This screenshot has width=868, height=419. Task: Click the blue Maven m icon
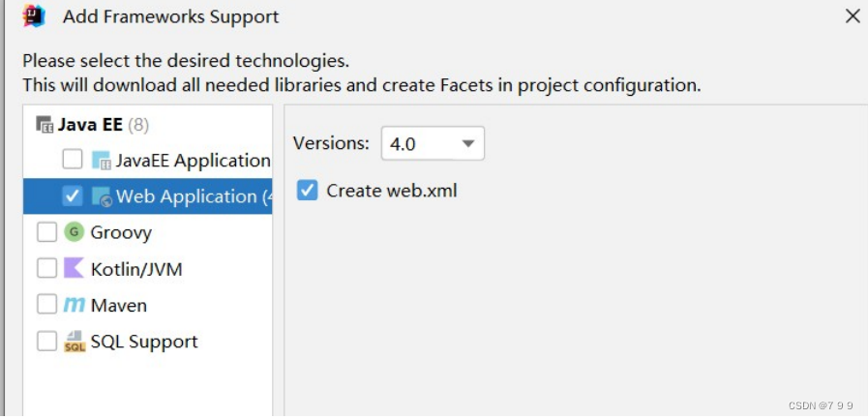(x=75, y=305)
